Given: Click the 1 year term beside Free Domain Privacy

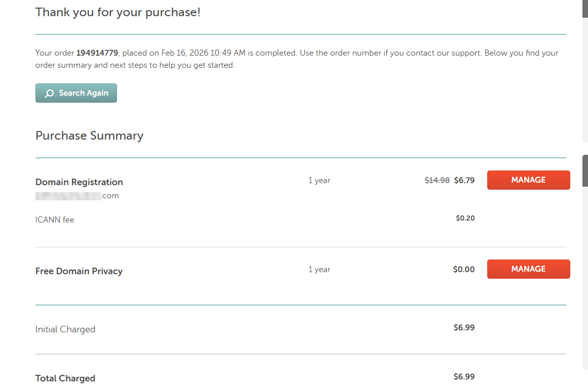Looking at the screenshot, I should pyautogui.click(x=319, y=269).
